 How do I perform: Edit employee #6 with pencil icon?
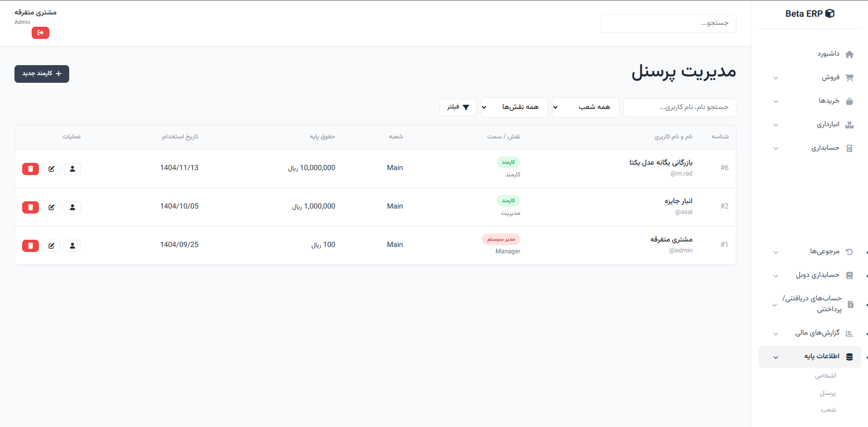[52, 169]
